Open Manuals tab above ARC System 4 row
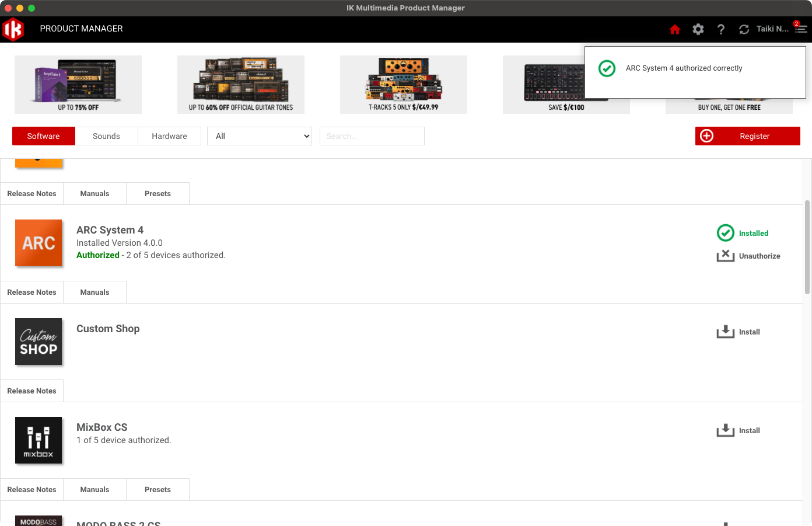Viewport: 812px width, 526px height. point(95,193)
